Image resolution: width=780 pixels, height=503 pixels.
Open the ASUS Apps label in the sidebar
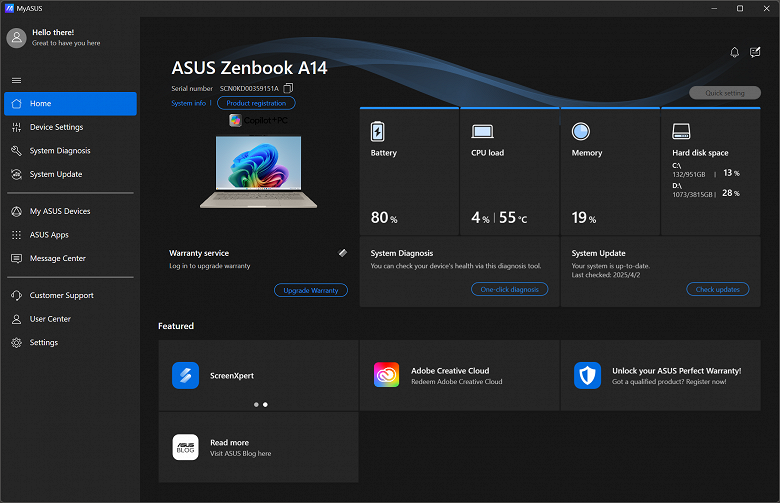coord(49,235)
